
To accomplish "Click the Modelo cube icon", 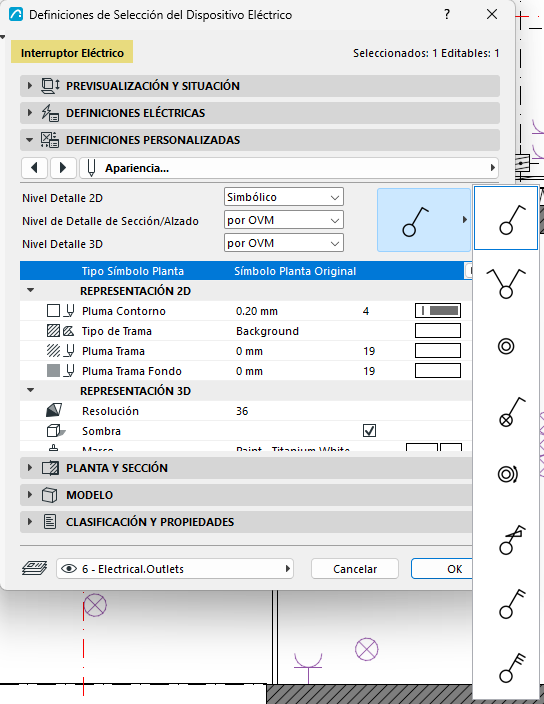I will click(49, 495).
